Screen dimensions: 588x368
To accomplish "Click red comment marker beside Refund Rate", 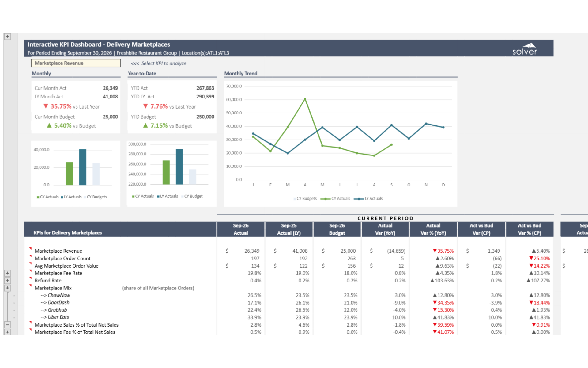I will coord(30,278).
